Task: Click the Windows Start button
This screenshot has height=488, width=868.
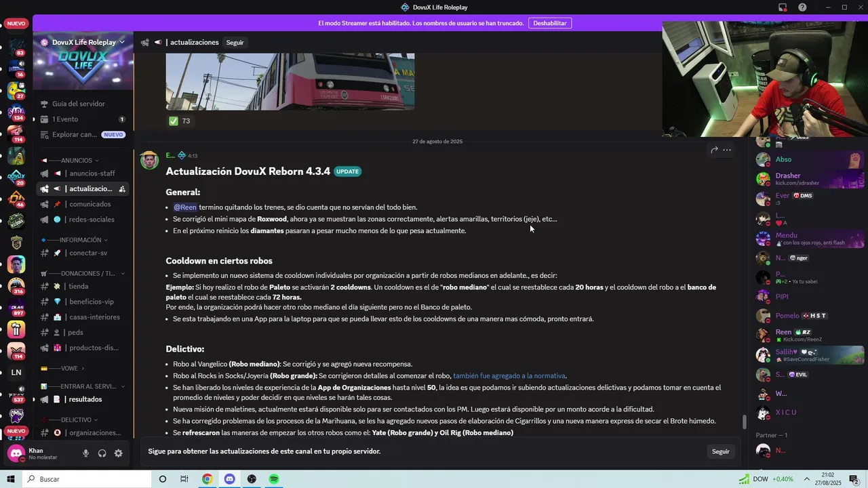Action: (x=10, y=479)
